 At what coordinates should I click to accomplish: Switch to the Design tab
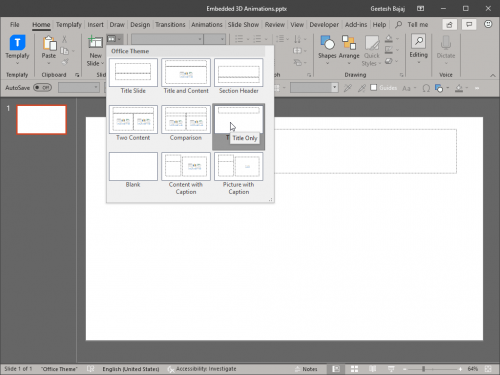140,25
